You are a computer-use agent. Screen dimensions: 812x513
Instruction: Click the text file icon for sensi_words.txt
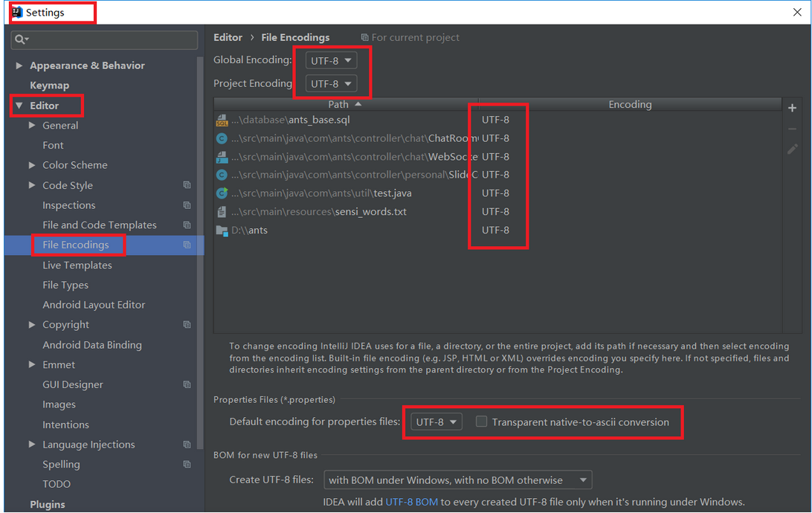[x=222, y=212]
